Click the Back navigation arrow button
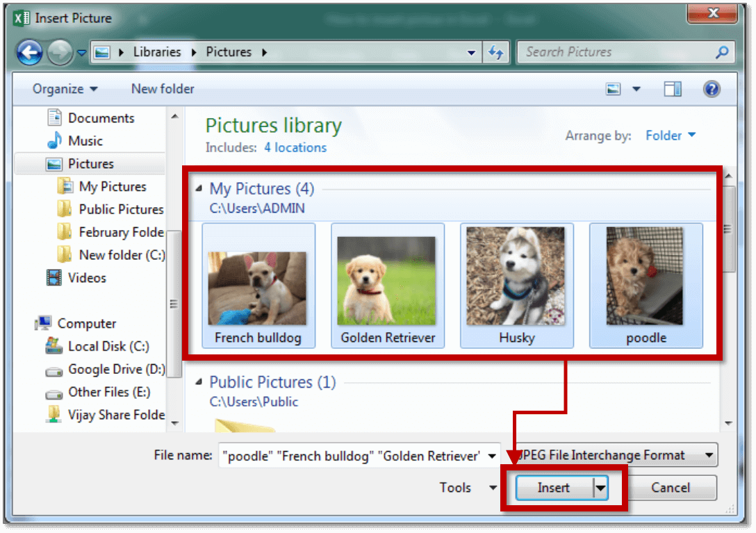Screen dimensions: 756x533 [x=29, y=53]
